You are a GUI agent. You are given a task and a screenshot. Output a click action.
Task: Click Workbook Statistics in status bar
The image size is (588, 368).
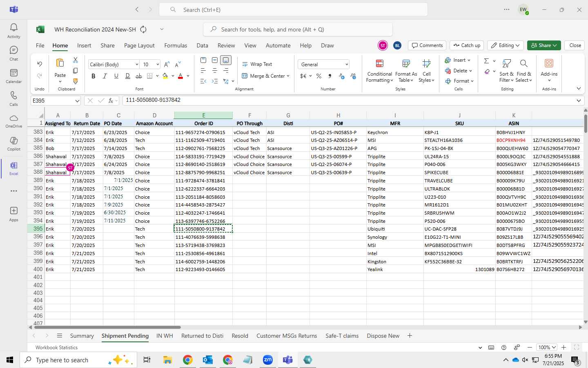pos(56,347)
